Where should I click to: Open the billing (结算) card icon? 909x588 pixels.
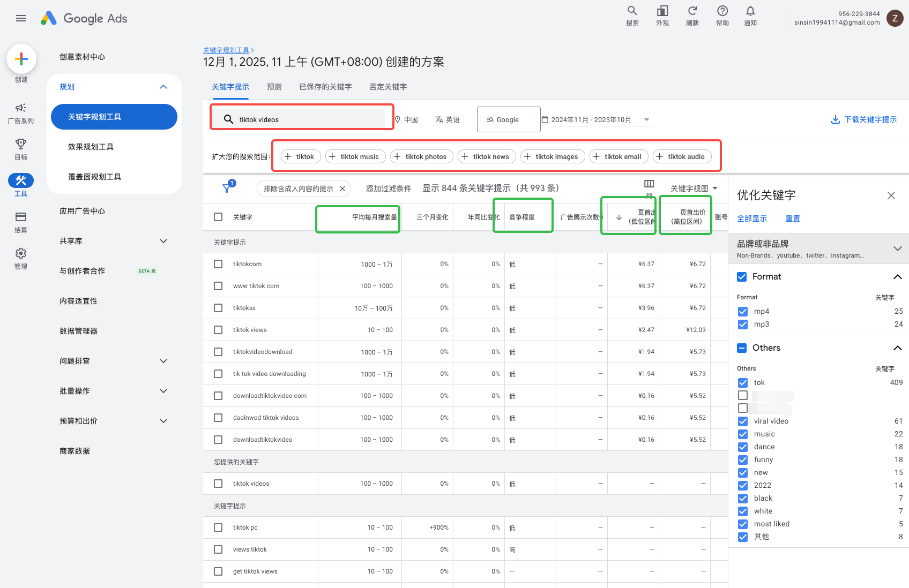(x=21, y=217)
